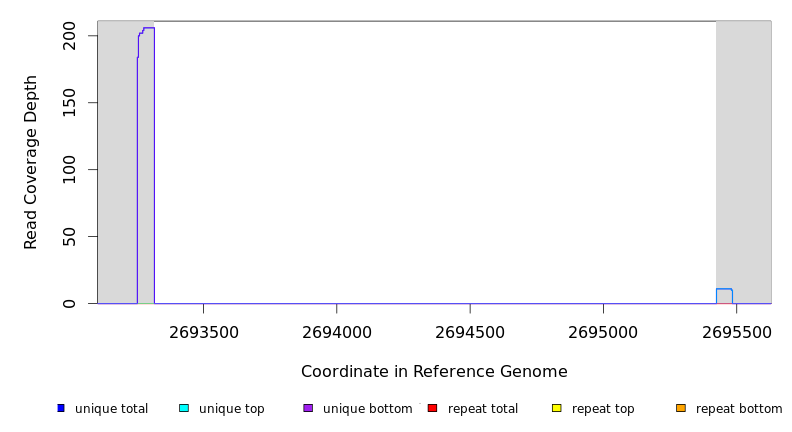
Task: Click the yellow repeat top legend swatch
Action: point(556,408)
